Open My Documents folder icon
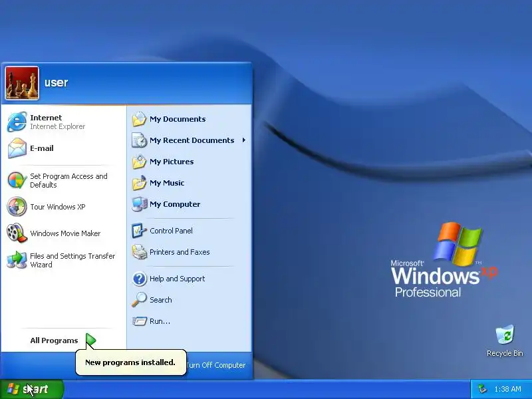 click(139, 119)
